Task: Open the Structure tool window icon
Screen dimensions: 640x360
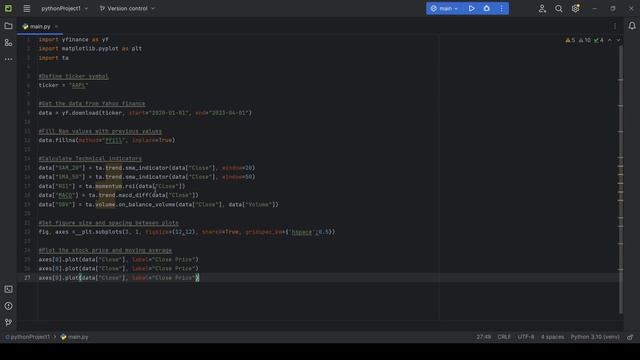Action: [8, 42]
